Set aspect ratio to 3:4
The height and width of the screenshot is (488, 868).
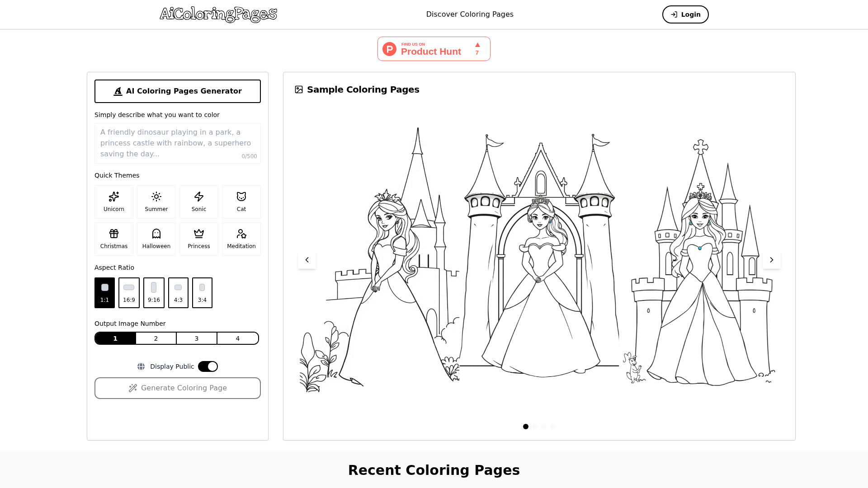pos(202,293)
